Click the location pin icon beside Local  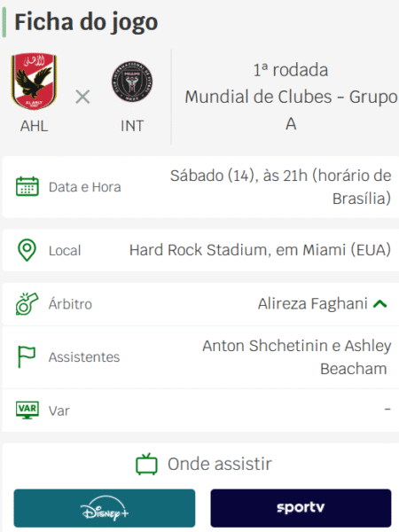click(x=27, y=250)
